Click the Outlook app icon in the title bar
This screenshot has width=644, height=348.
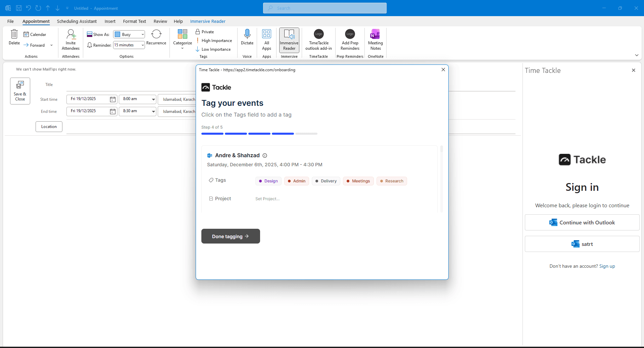(8, 8)
